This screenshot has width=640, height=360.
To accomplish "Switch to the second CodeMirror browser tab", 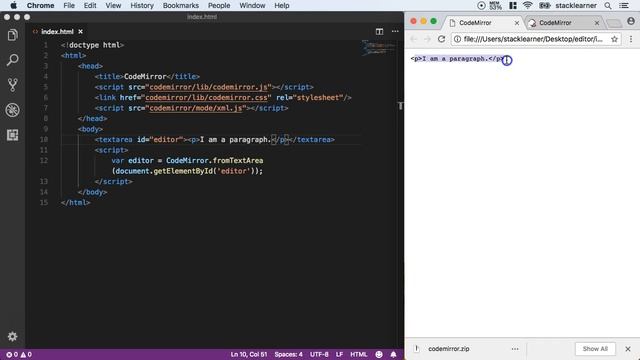I will pyautogui.click(x=563, y=23).
